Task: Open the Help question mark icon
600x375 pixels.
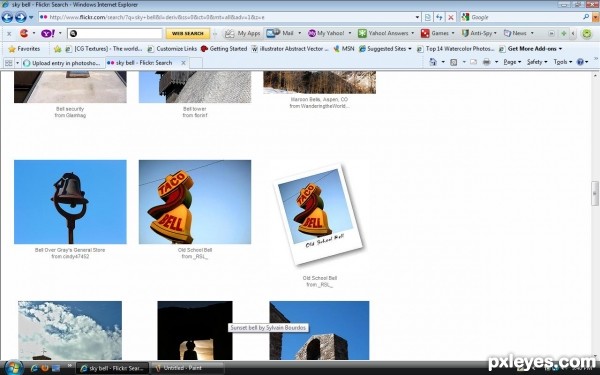Action: click(580, 62)
